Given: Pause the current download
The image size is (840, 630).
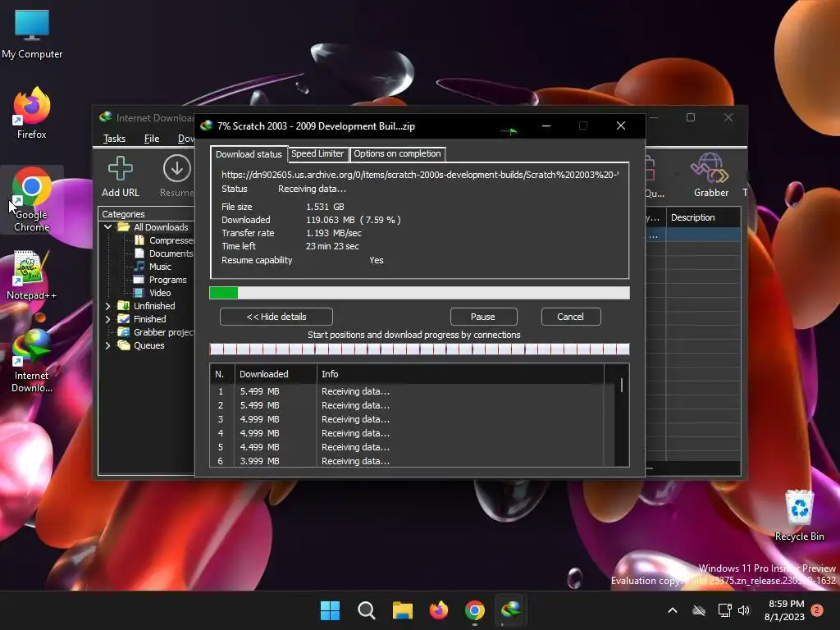Looking at the screenshot, I should point(483,317).
